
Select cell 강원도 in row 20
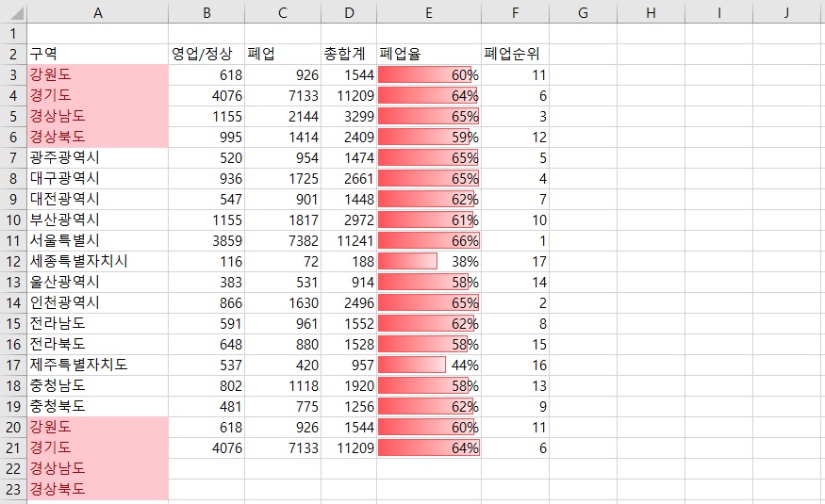pos(97,428)
